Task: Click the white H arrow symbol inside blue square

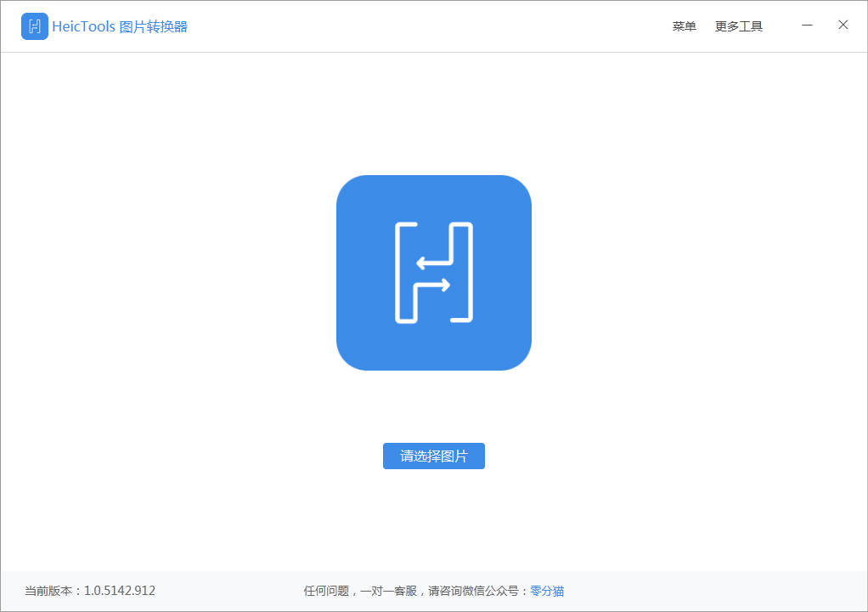Action: [x=434, y=273]
